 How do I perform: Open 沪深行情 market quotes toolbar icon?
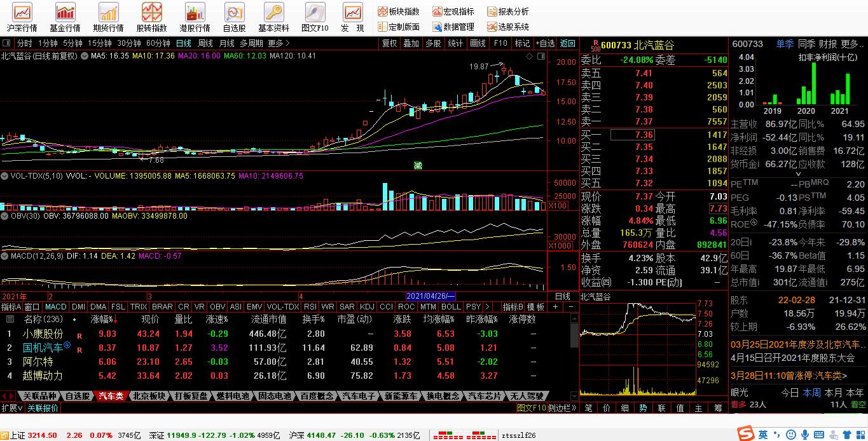pos(22,18)
